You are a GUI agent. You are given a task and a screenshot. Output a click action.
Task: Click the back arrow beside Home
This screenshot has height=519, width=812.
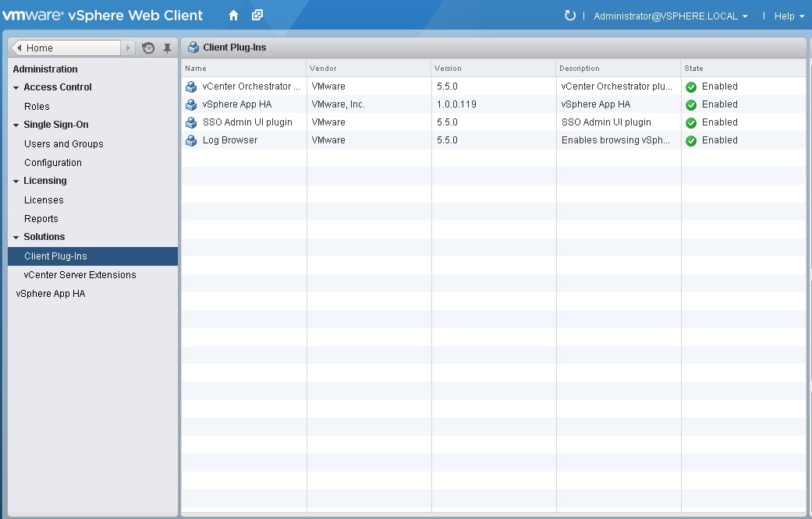19,48
